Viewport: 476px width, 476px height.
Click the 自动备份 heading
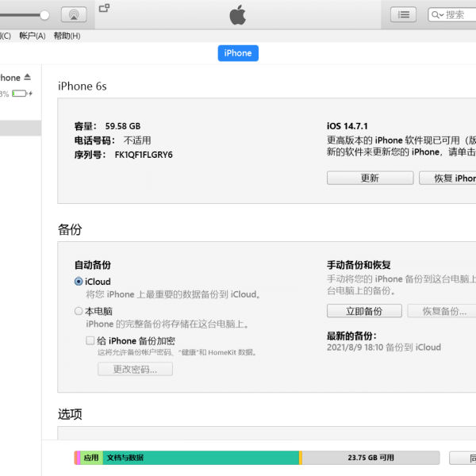click(x=93, y=265)
